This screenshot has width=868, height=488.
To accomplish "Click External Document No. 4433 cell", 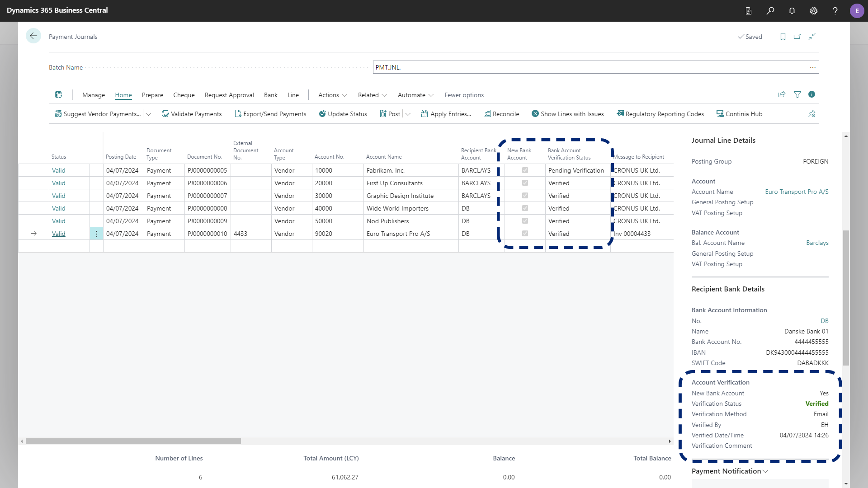I will (251, 234).
